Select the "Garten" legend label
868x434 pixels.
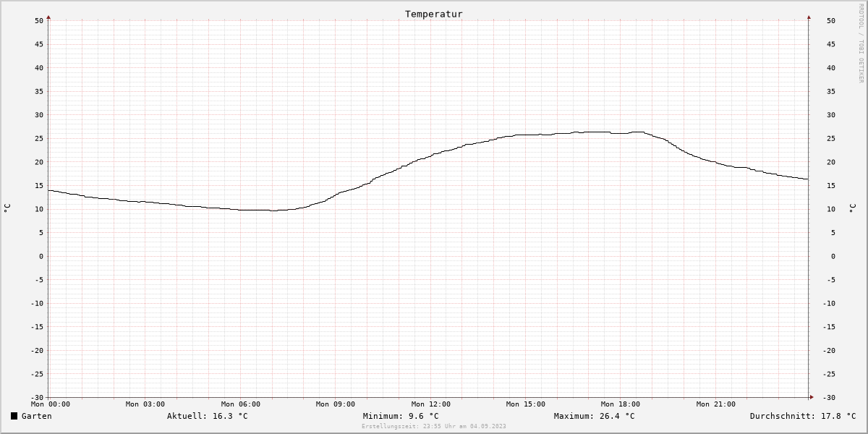[x=37, y=416]
